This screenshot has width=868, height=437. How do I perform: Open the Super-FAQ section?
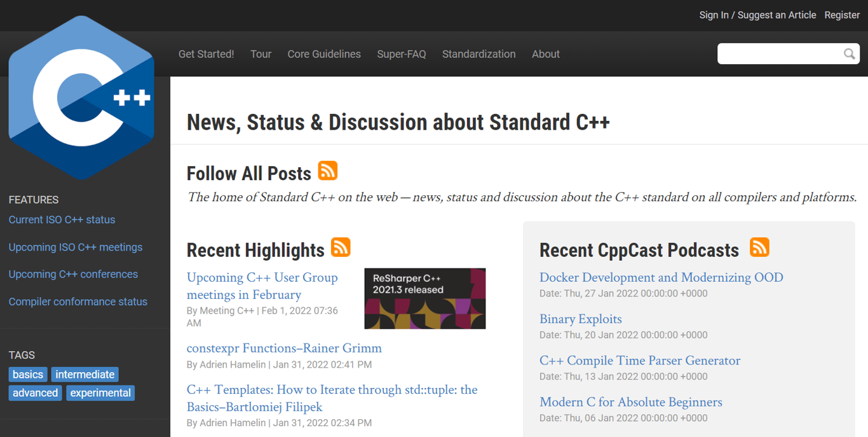pyautogui.click(x=401, y=54)
